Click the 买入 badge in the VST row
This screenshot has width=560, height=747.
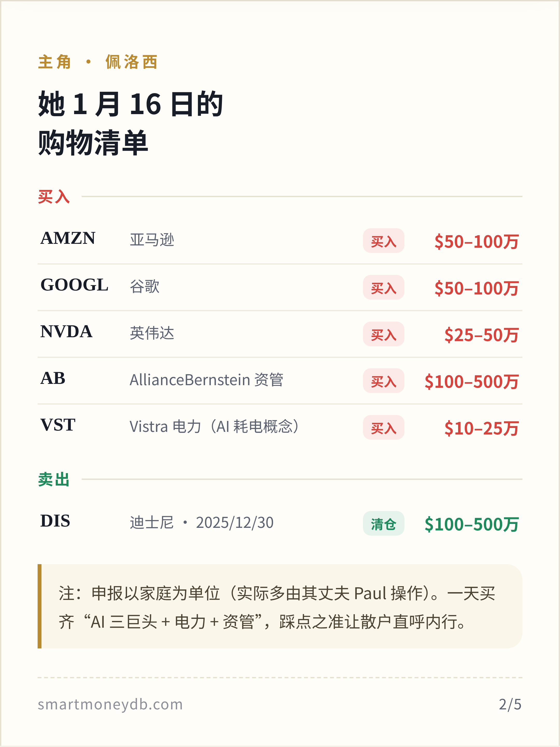tap(383, 427)
